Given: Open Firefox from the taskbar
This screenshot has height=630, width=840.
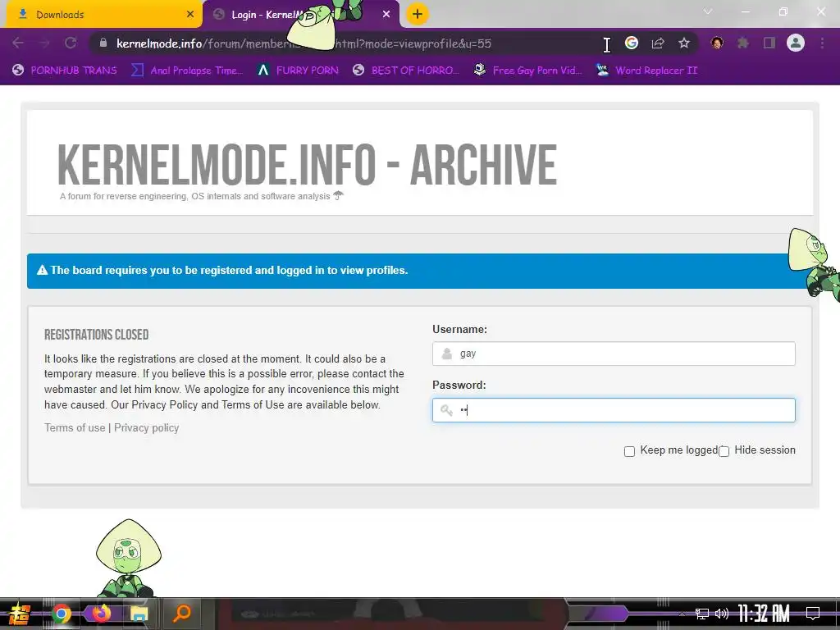Looking at the screenshot, I should coord(101,613).
